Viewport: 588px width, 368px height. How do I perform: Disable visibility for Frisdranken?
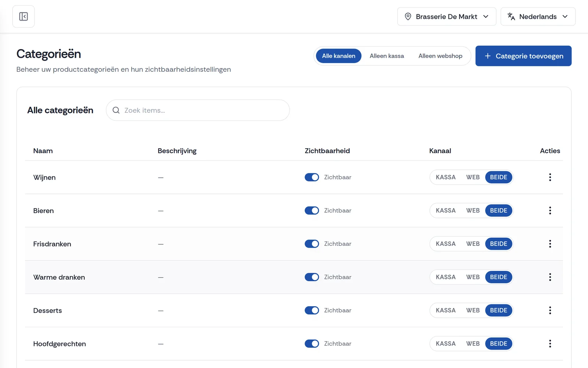tap(312, 244)
